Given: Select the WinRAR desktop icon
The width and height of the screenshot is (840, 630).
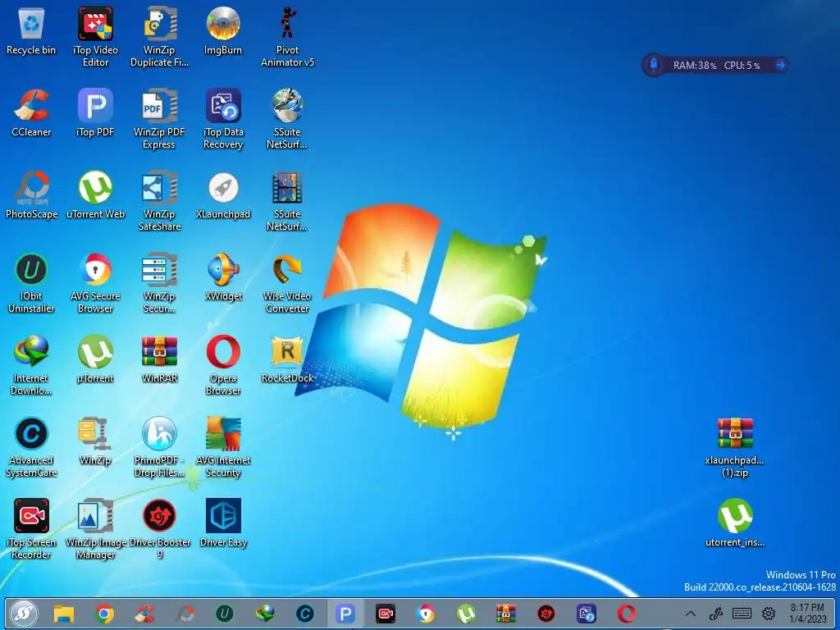Looking at the screenshot, I should 159,359.
